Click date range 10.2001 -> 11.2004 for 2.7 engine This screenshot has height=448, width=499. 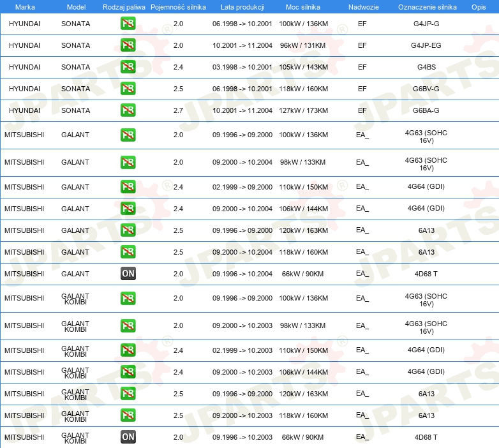point(242,110)
